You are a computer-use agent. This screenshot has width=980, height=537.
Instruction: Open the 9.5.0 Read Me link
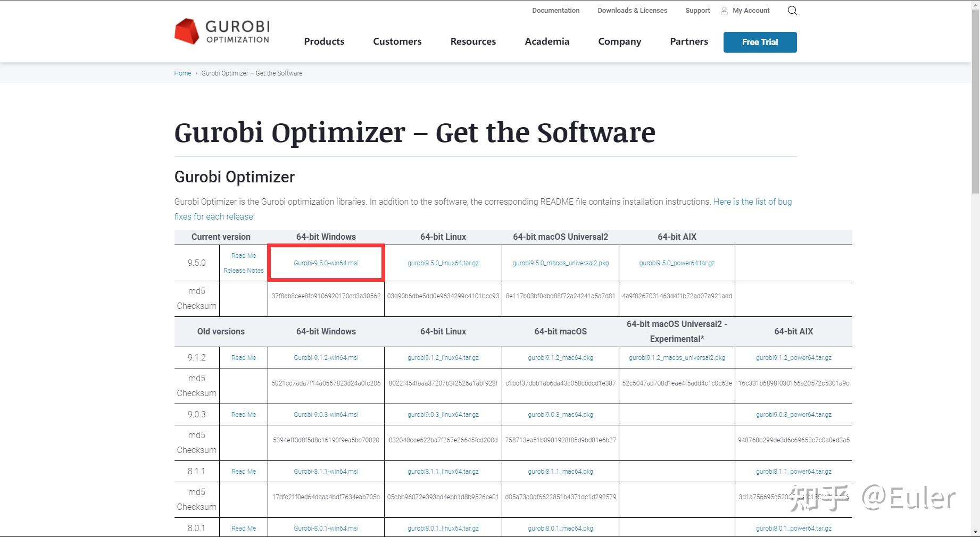(x=244, y=256)
